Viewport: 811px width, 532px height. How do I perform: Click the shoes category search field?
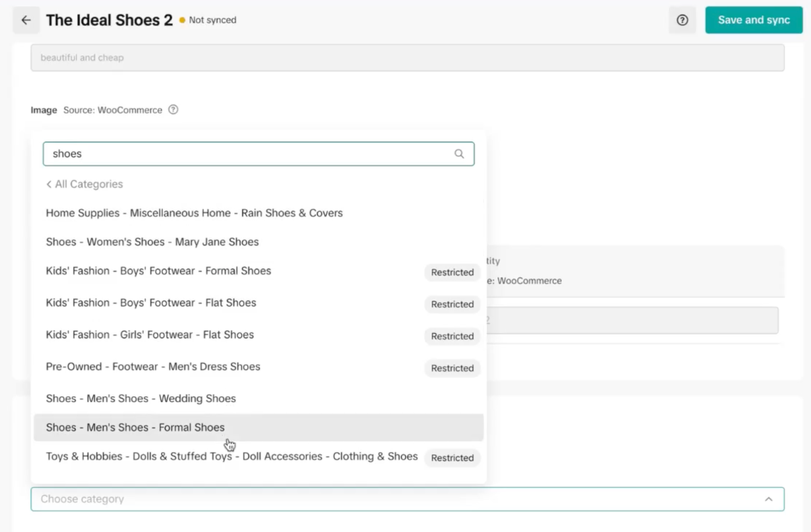[x=250, y=154]
